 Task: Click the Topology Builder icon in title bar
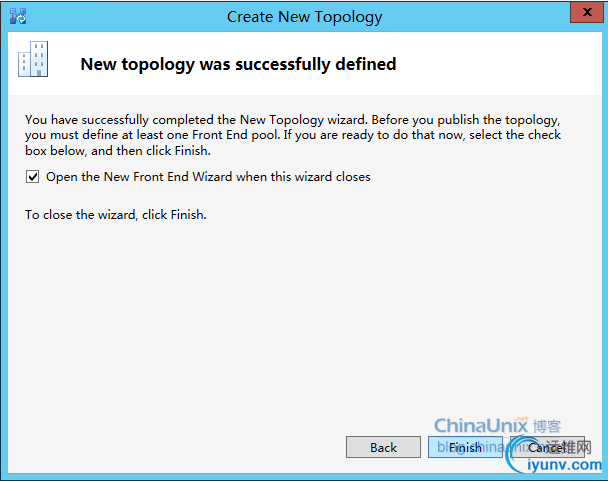pyautogui.click(x=18, y=16)
